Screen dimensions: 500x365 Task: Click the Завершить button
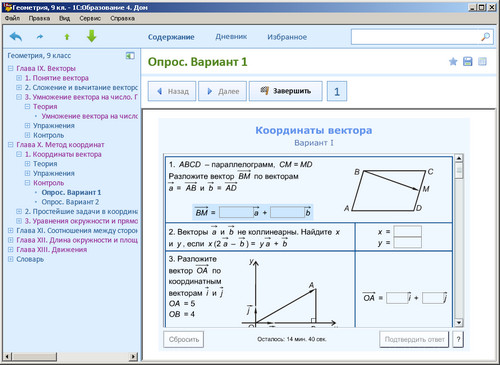pos(286,91)
